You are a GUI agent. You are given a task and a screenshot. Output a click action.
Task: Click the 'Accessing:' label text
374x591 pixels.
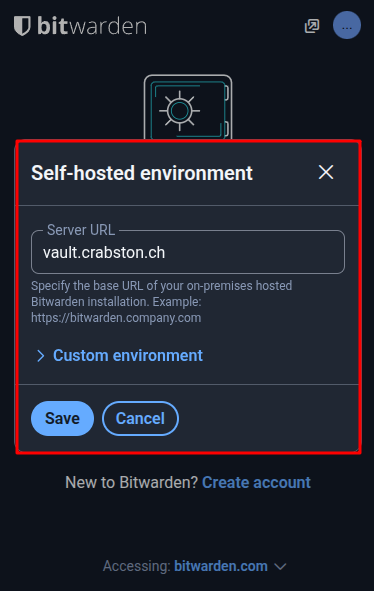point(137,566)
